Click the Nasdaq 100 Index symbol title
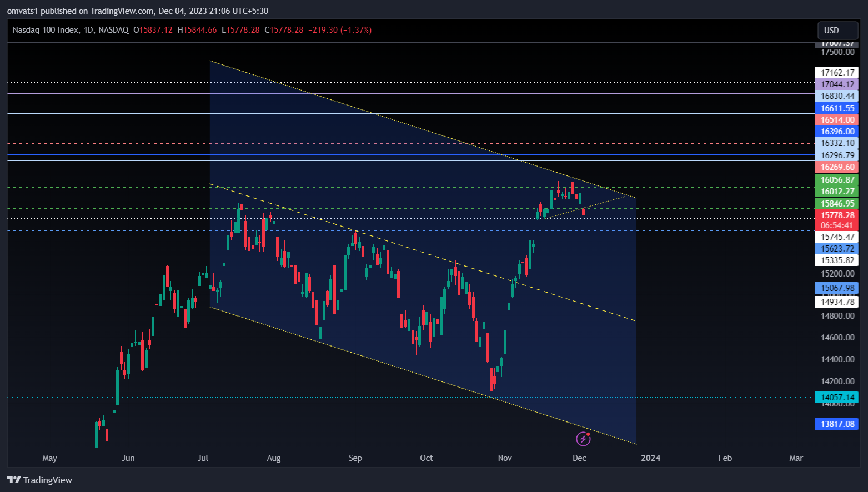 click(46, 30)
